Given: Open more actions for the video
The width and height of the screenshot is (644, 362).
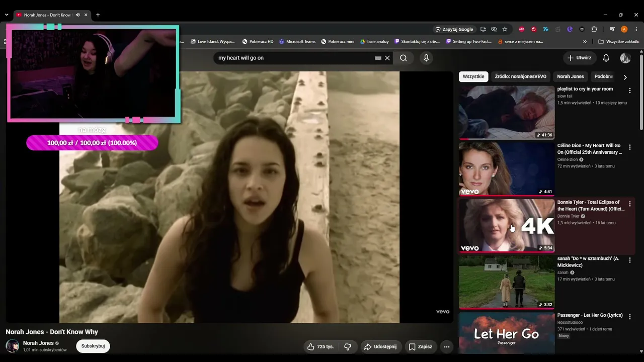Looking at the screenshot, I should pos(446,347).
